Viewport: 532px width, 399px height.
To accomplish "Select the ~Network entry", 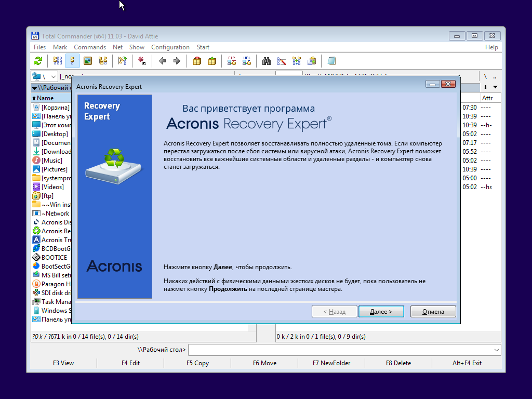I will [x=51, y=214].
